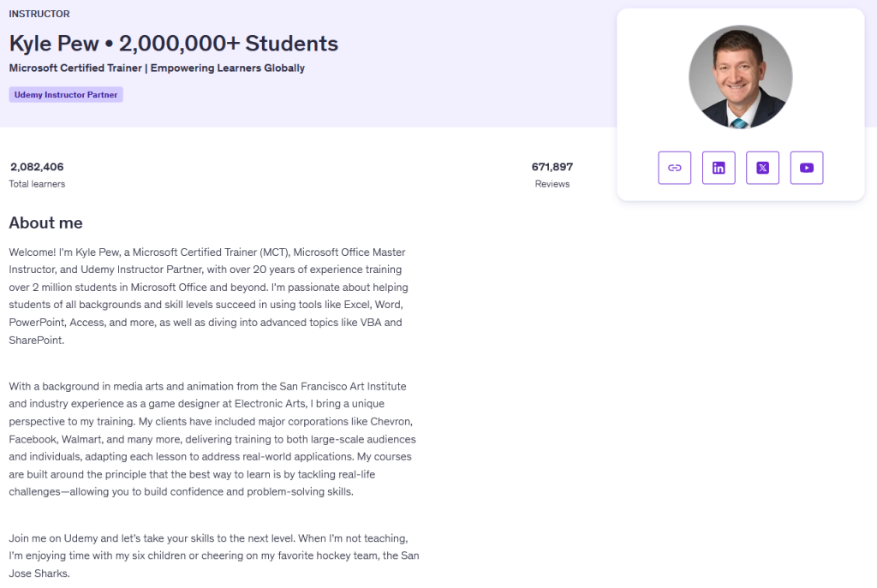
Task: Click the 671,897 reviews number
Action: pos(552,167)
